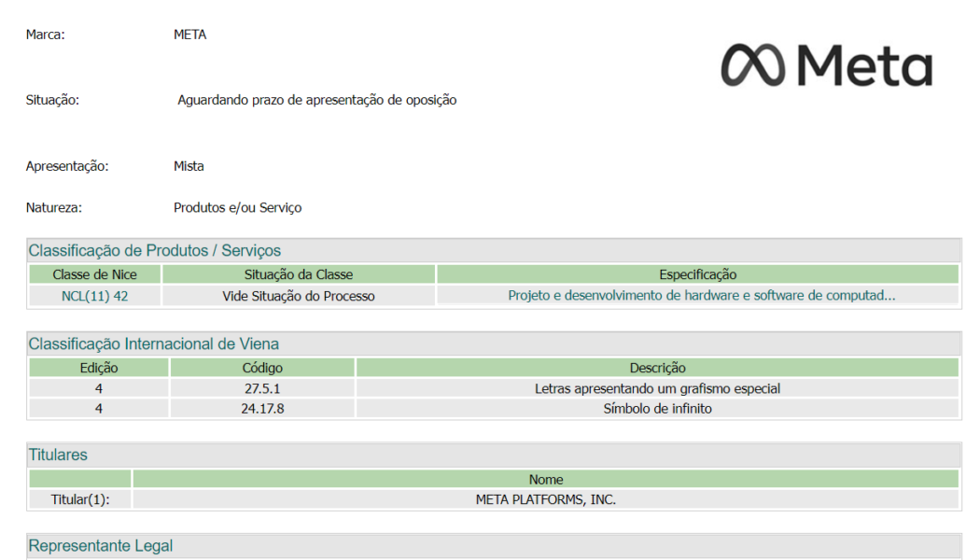Image resolution: width=980 pixels, height=560 pixels.
Task: Click the 'Classificação Internacional de Viena' section header
Action: [x=154, y=343]
